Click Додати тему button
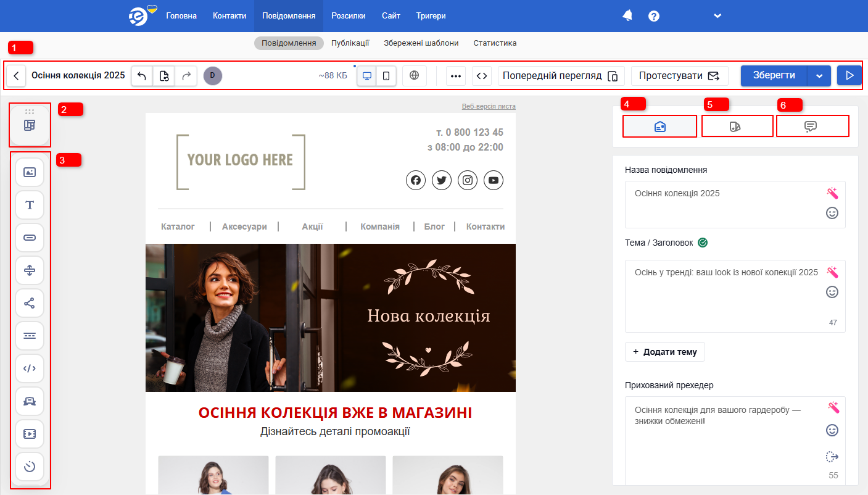 click(x=665, y=352)
